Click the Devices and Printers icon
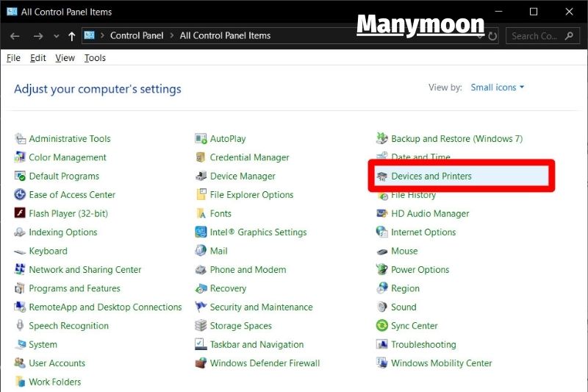The height and width of the screenshot is (392, 588). point(382,177)
